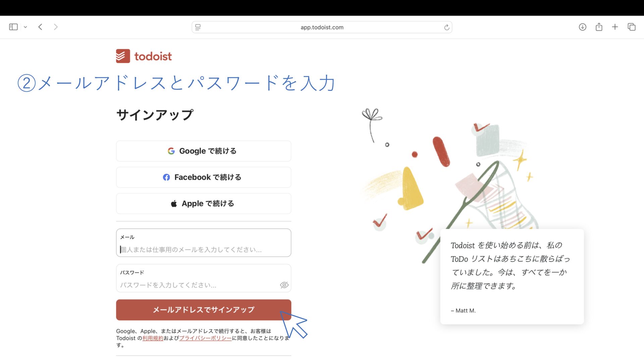Navigate back with the back arrow

coord(40,27)
